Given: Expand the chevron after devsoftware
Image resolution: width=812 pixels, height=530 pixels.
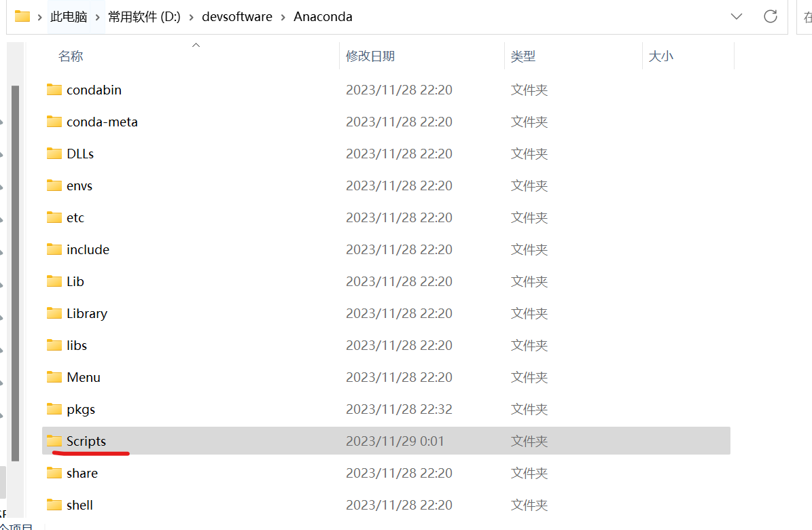Looking at the screenshot, I should click(283, 17).
